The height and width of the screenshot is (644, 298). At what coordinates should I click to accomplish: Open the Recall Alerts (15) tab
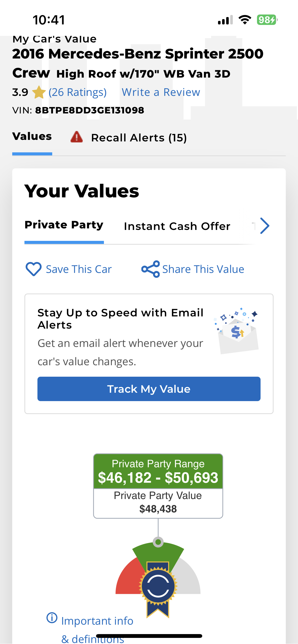[x=139, y=138]
